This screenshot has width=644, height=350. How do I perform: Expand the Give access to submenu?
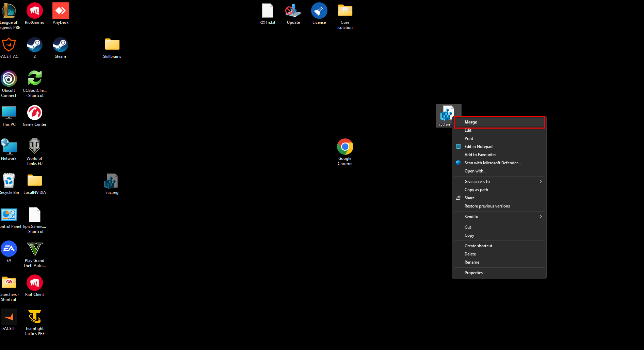(x=499, y=182)
